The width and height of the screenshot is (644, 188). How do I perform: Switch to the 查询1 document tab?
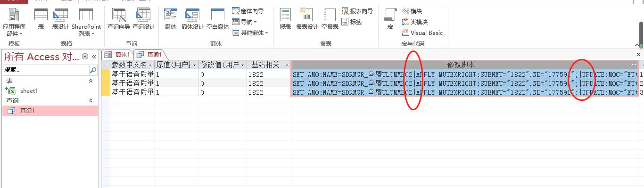(x=150, y=55)
